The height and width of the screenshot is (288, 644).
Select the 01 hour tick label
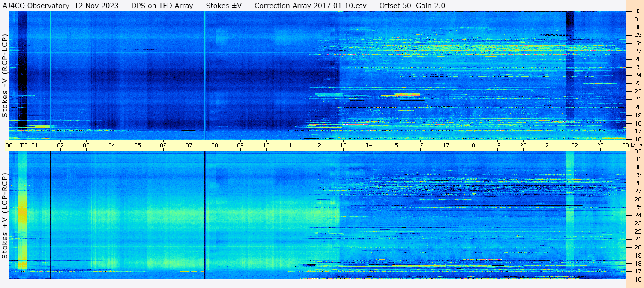(35, 145)
